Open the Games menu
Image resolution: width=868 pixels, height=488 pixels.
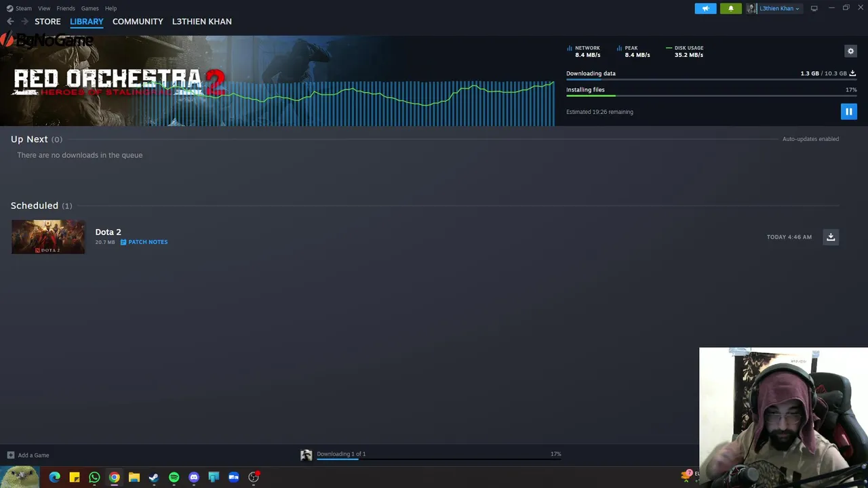(x=90, y=8)
